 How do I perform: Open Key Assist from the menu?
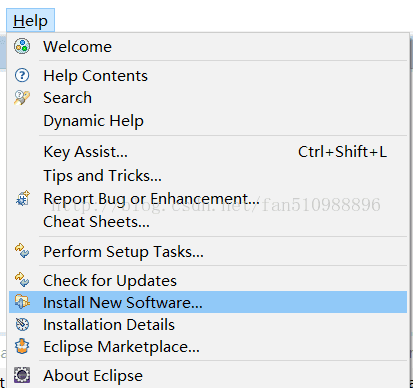pyautogui.click(x=85, y=152)
